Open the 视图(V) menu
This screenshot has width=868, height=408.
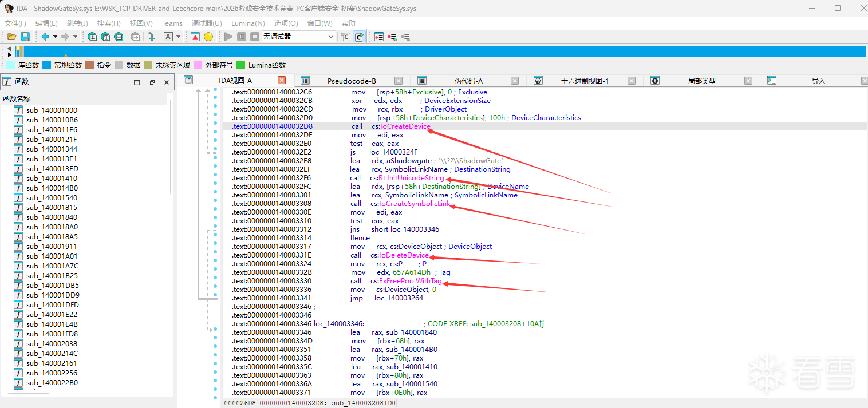(141, 23)
